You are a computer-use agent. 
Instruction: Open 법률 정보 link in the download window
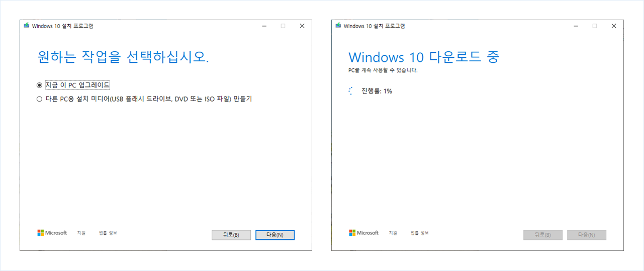pos(420,233)
